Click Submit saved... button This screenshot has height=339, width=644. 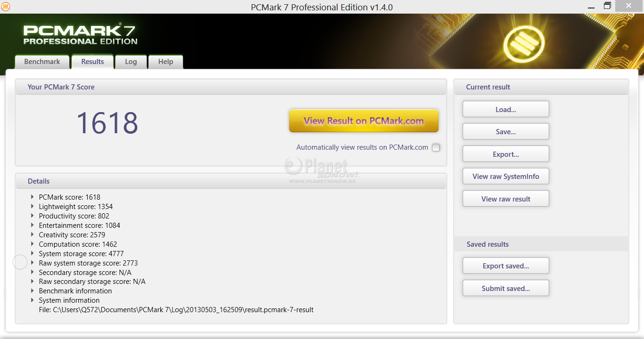(x=506, y=288)
